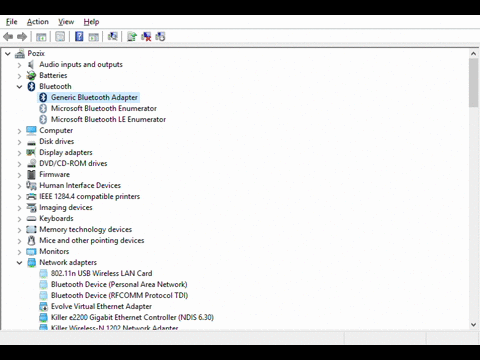Click the Action Pane toolbar icon
This screenshot has height=360, width=480.
click(94, 37)
